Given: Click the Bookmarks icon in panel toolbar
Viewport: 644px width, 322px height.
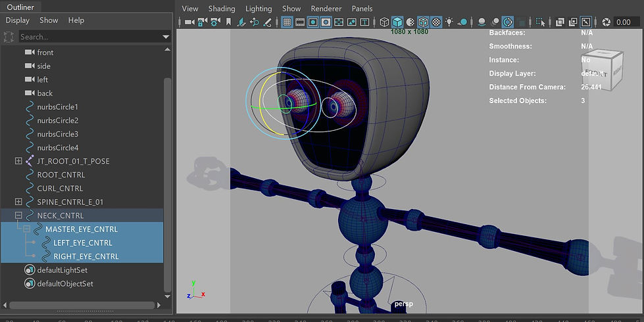Looking at the screenshot, I should (228, 22).
